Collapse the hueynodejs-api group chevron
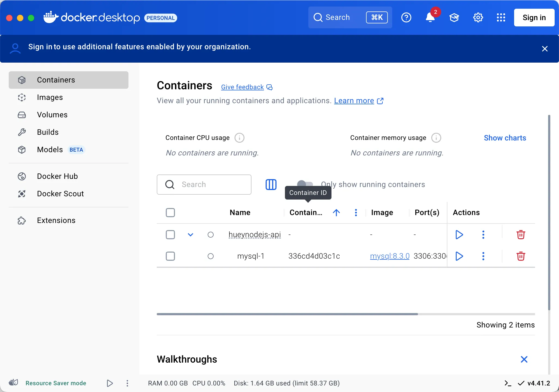Image resolution: width=559 pixels, height=392 pixels. (191, 235)
